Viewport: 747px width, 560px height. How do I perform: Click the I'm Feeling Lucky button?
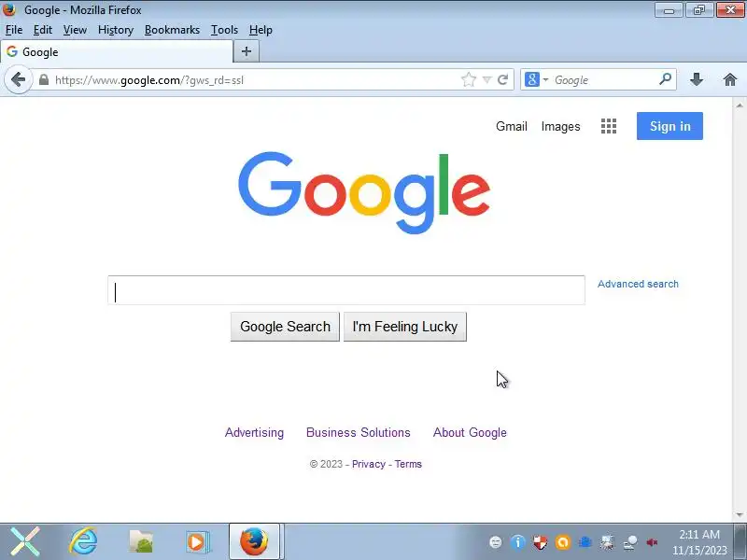(405, 327)
